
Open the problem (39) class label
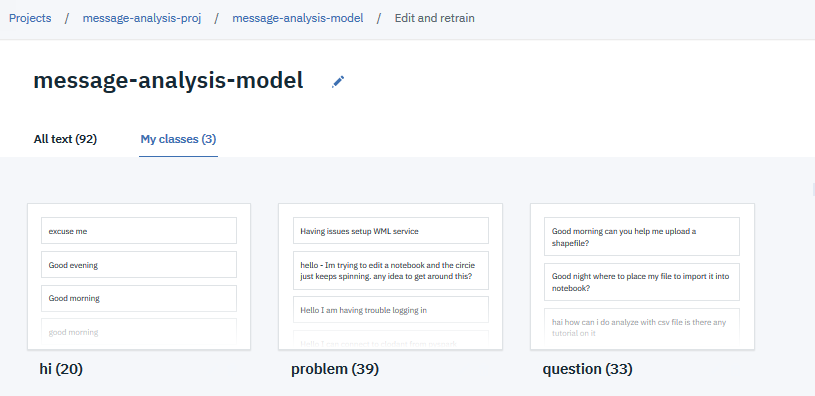pos(335,369)
